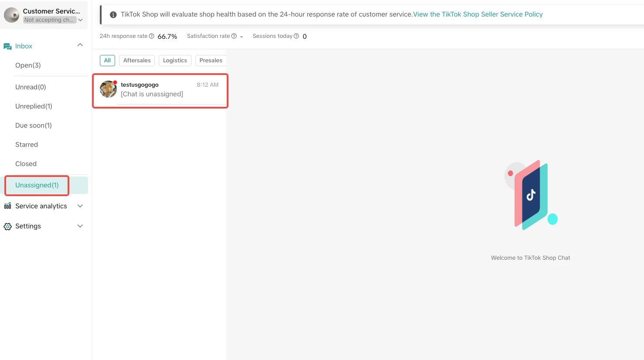Screen dimensions: 644x360
Task: Click testusgogogo's chat avatar thumbnail
Action: click(x=108, y=89)
